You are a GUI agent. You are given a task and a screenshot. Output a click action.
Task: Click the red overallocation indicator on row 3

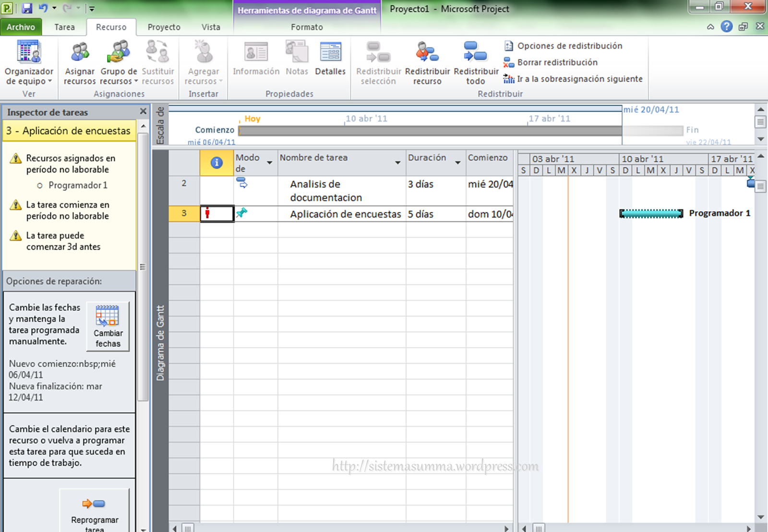tap(207, 214)
